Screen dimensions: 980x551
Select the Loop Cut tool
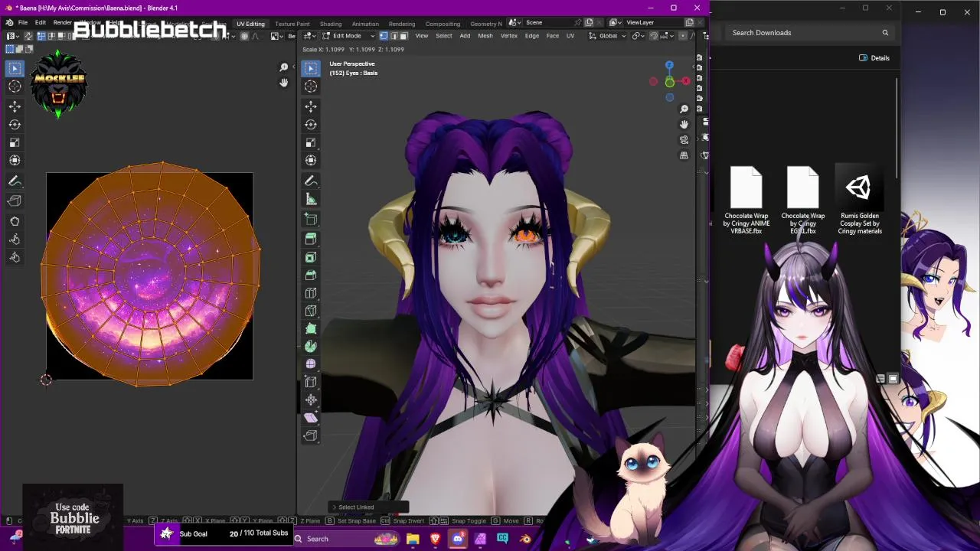(311, 293)
